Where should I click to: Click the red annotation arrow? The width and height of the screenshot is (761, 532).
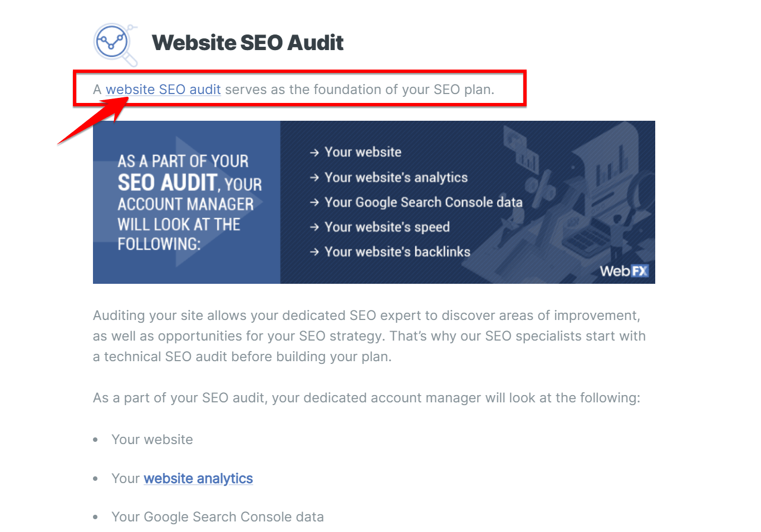(93, 121)
